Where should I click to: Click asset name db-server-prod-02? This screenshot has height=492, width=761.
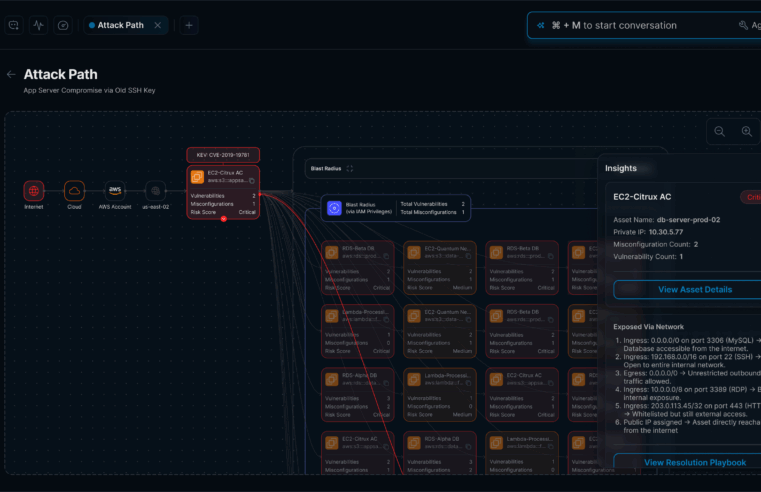(688, 220)
